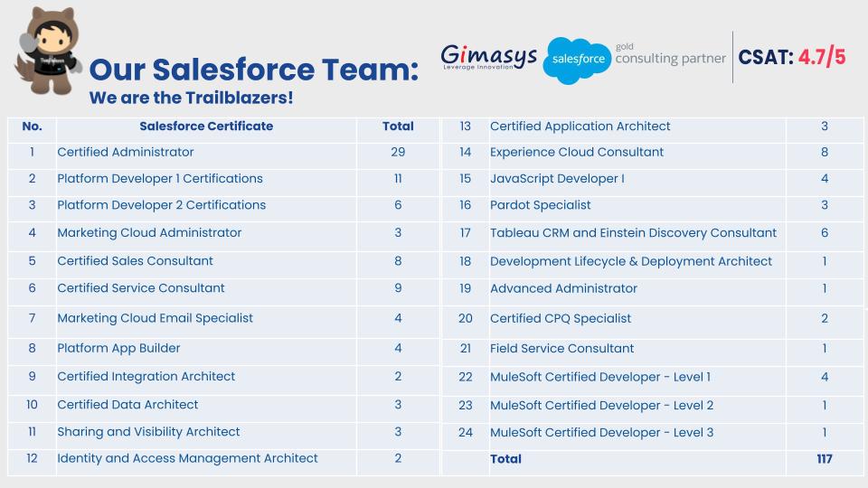This screenshot has width=868, height=488.
Task: Click the value 11 for Platform Developer 1
Action: (x=398, y=179)
